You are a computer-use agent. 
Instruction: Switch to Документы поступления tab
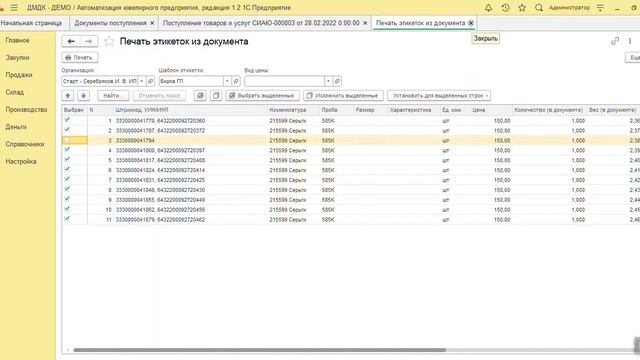[x=110, y=23]
